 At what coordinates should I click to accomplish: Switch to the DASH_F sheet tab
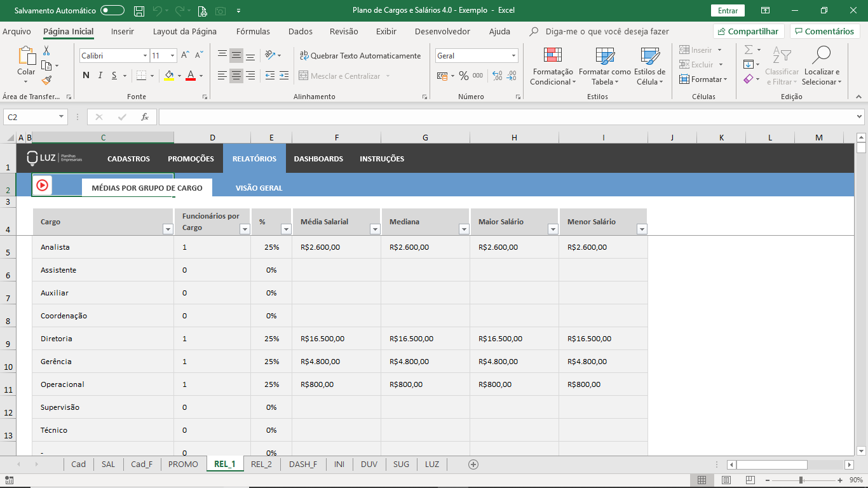click(x=302, y=464)
